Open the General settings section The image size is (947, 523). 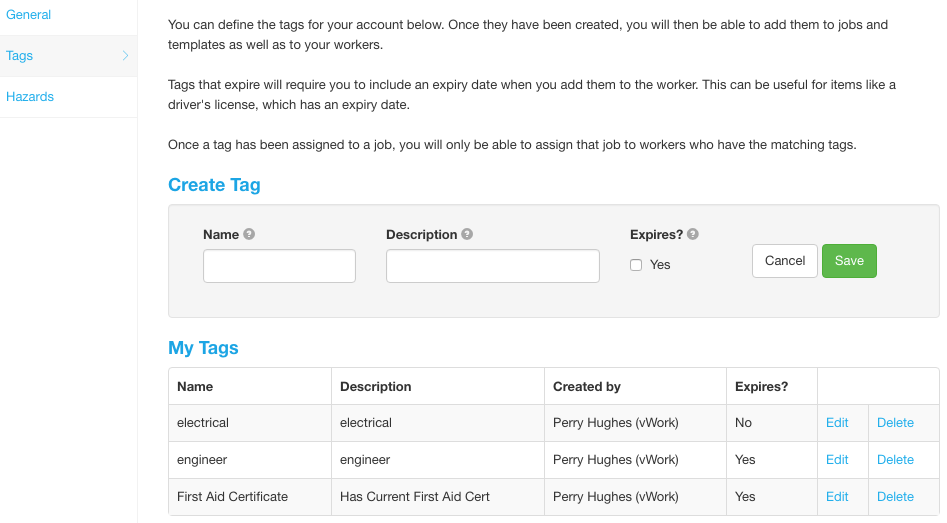(28, 14)
